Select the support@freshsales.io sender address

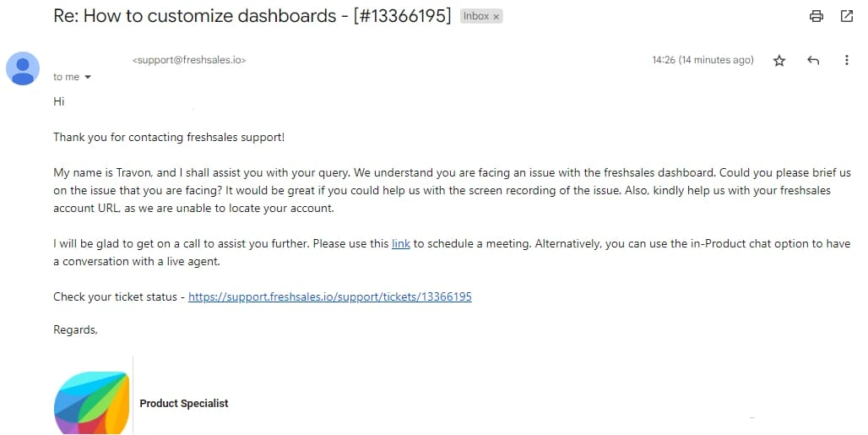189,60
